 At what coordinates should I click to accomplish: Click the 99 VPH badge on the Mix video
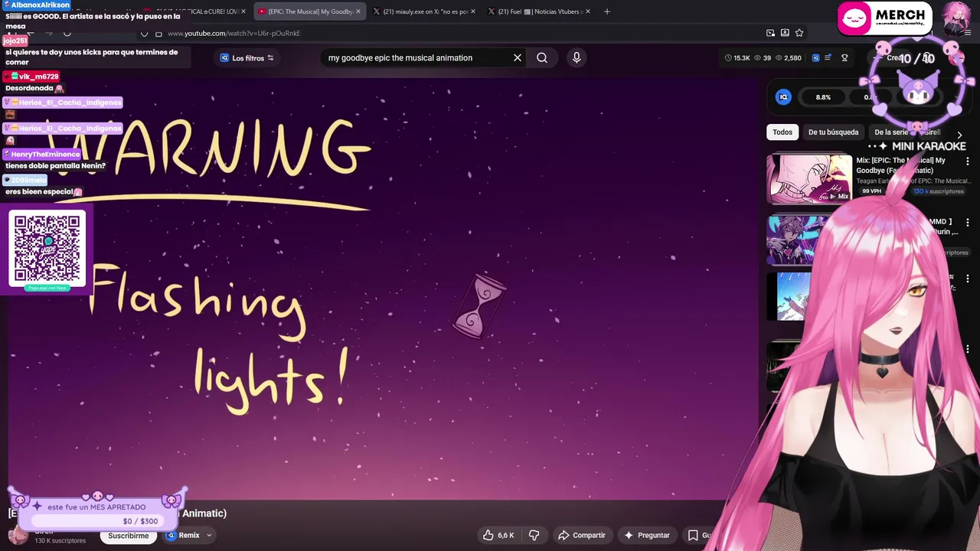pyautogui.click(x=871, y=191)
